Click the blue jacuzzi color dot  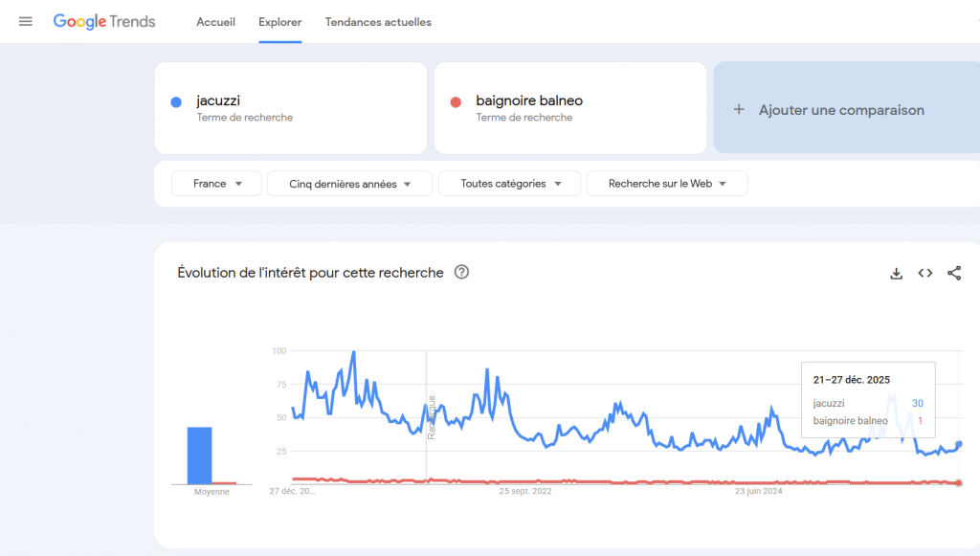coord(176,101)
